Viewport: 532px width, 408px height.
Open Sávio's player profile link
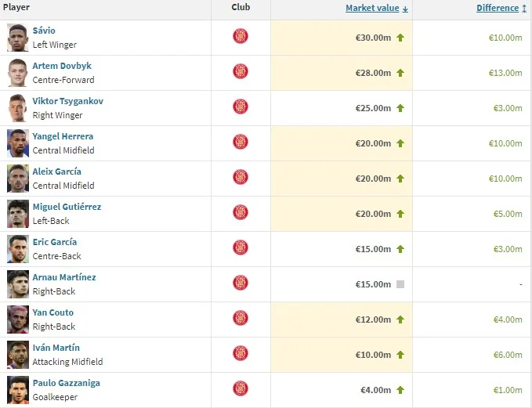point(44,31)
